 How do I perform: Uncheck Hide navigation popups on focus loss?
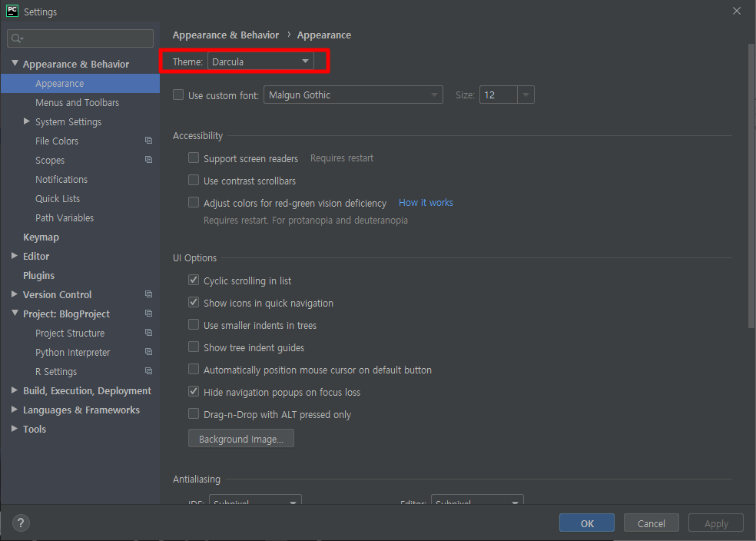tap(194, 391)
